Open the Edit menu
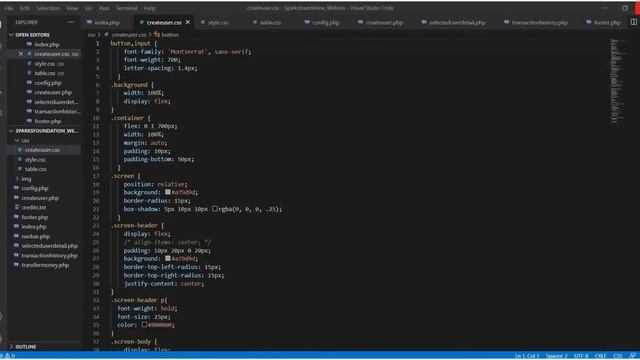Screen dimensions: 640x360 [24, 8]
